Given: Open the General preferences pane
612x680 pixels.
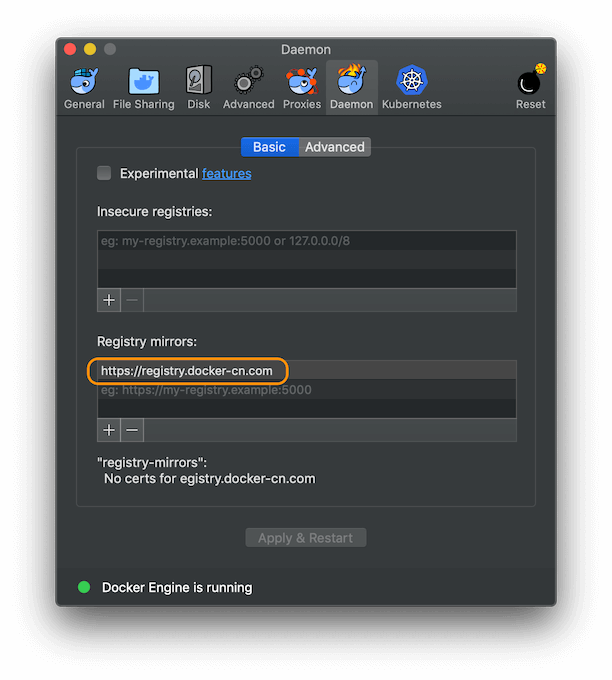Looking at the screenshot, I should coord(84,88).
